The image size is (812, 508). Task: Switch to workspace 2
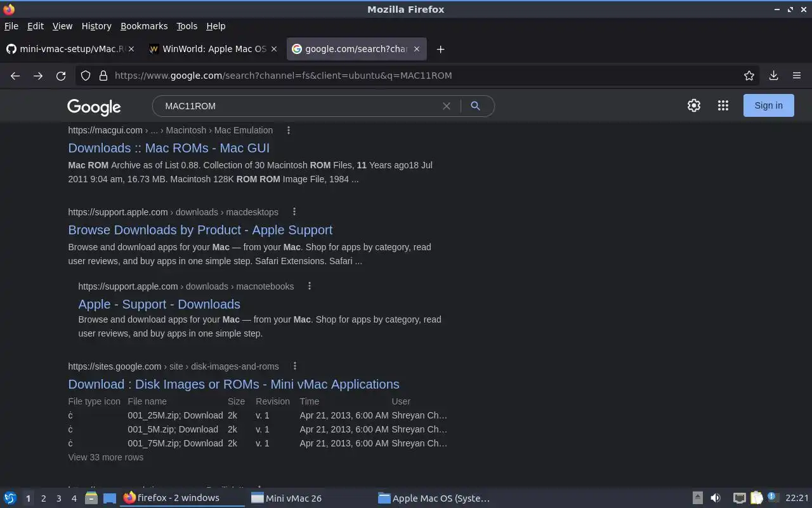[x=44, y=498]
